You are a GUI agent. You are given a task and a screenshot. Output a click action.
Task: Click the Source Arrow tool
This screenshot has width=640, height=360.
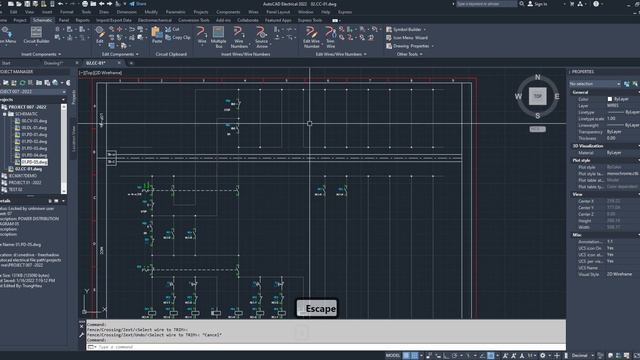261,37
